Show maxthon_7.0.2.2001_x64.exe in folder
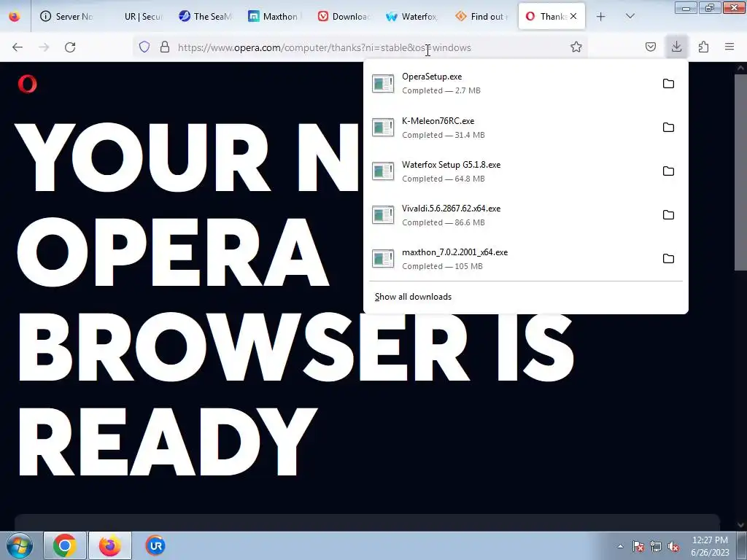Image resolution: width=747 pixels, height=560 pixels. [668, 259]
